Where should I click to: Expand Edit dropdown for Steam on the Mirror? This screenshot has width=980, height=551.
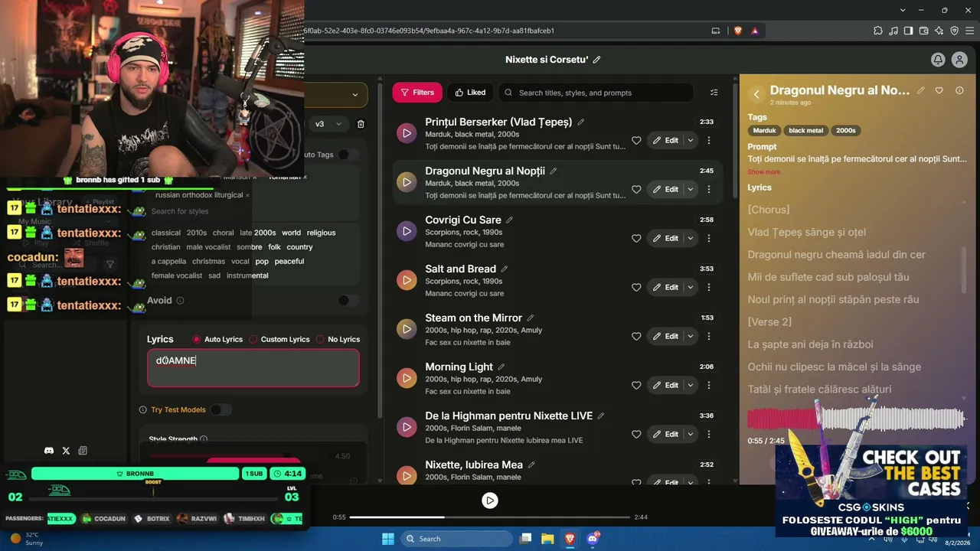tap(691, 337)
